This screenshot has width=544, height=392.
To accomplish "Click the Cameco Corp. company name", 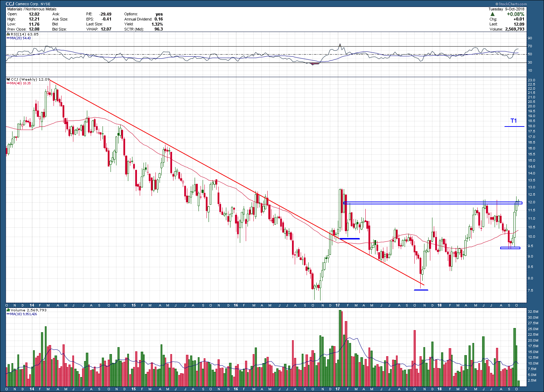I will pyautogui.click(x=27, y=4).
